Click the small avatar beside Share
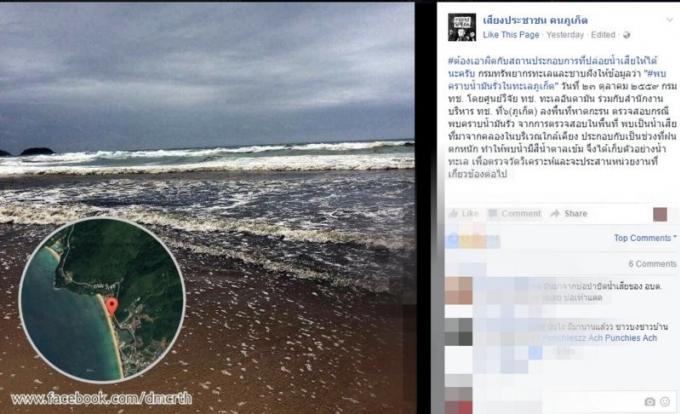 tap(660, 215)
